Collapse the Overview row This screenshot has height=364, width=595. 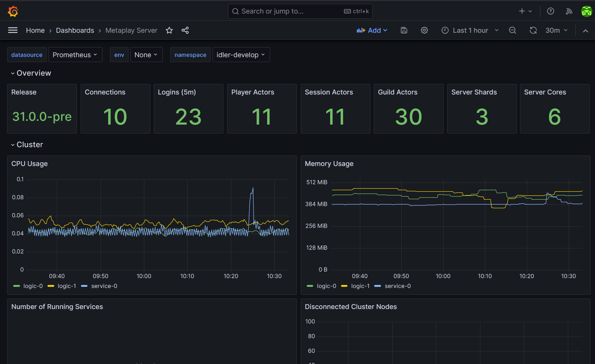click(31, 73)
